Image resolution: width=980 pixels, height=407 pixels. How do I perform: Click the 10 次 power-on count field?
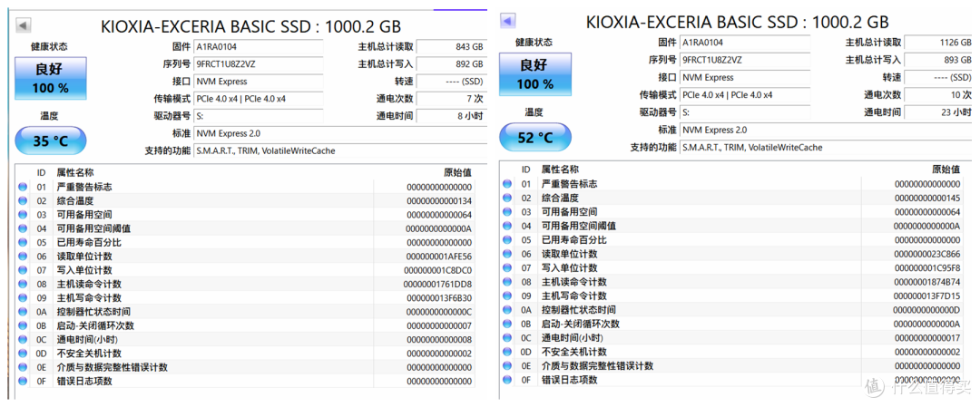[x=939, y=95]
